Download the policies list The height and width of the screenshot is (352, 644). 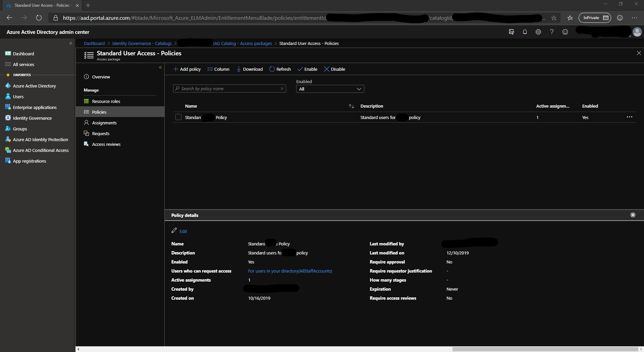[x=250, y=69]
